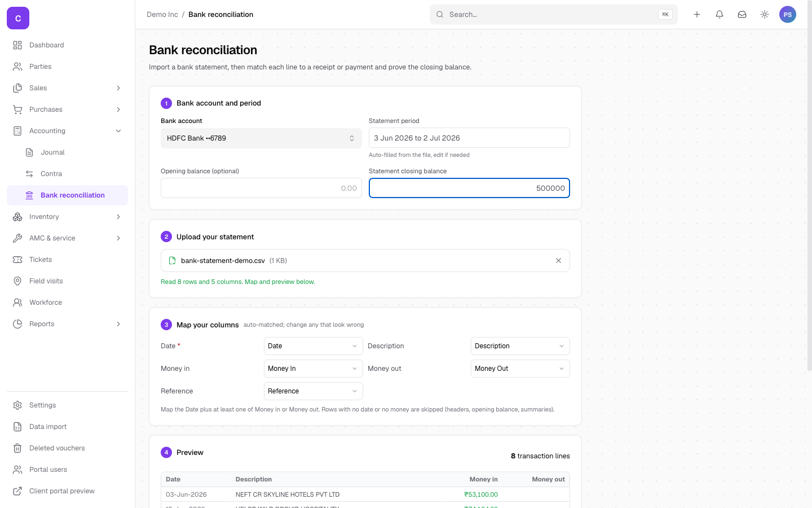Expand the Sales sidebar section
Screen dimensions: 812x508
coord(67,88)
